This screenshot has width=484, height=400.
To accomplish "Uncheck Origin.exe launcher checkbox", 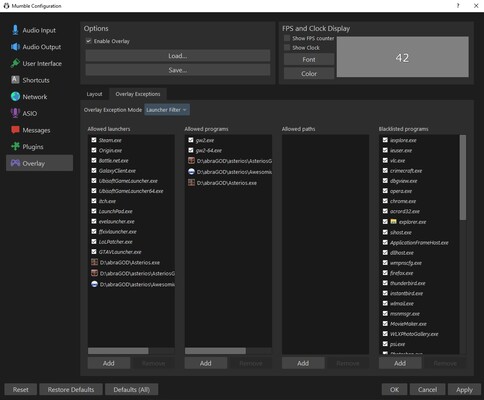I will [x=94, y=150].
